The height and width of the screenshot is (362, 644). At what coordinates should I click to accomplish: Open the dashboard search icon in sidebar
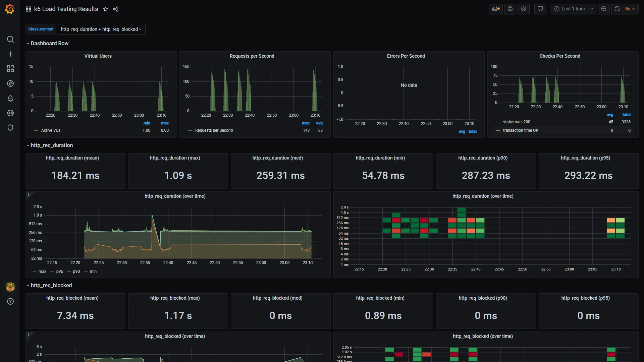coord(10,39)
